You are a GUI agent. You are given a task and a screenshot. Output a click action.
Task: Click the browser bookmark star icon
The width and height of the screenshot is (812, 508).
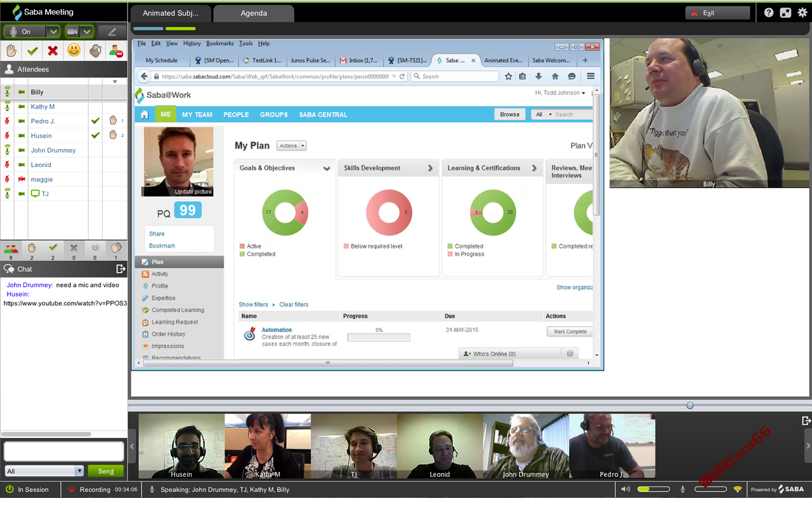pyautogui.click(x=509, y=76)
